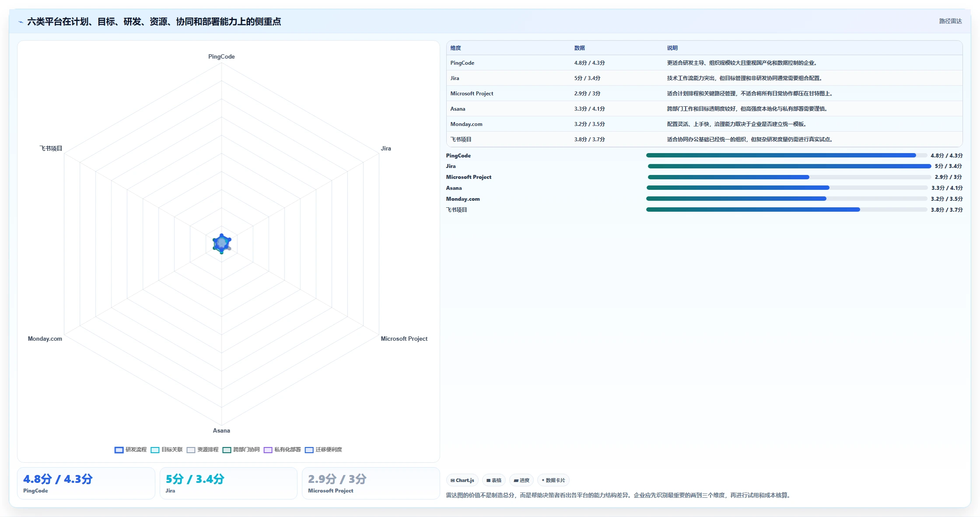Click the Asana label in progress list

coord(454,188)
